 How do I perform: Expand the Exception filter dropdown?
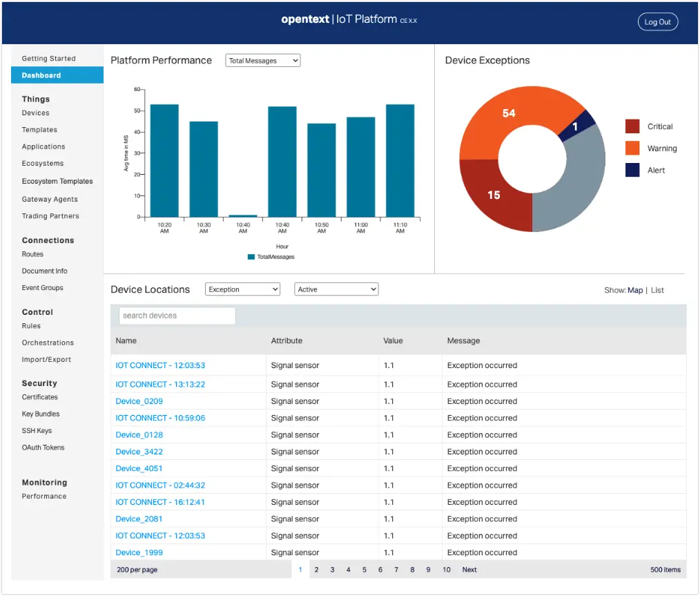pos(242,289)
